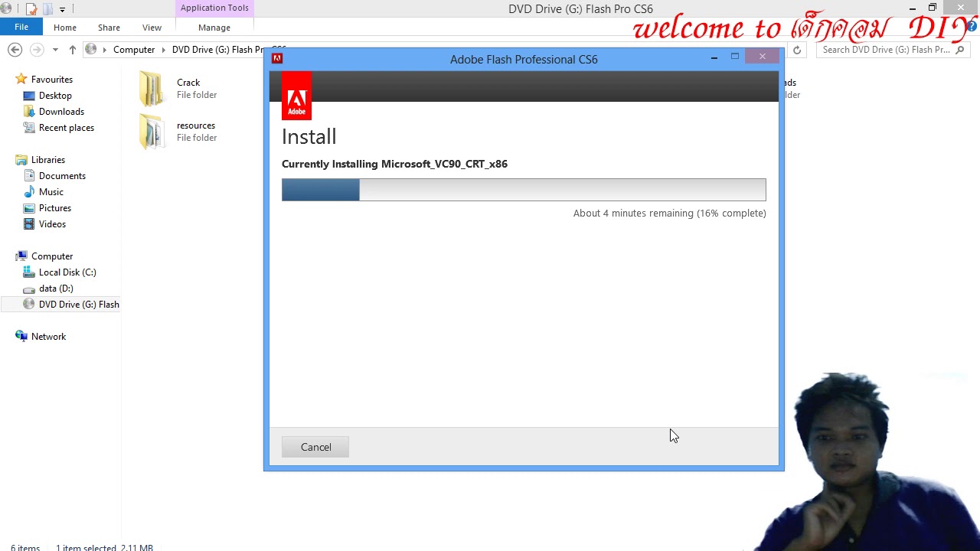This screenshot has width=980, height=551.
Task: Select Computer in the navigation pane
Action: tap(52, 256)
